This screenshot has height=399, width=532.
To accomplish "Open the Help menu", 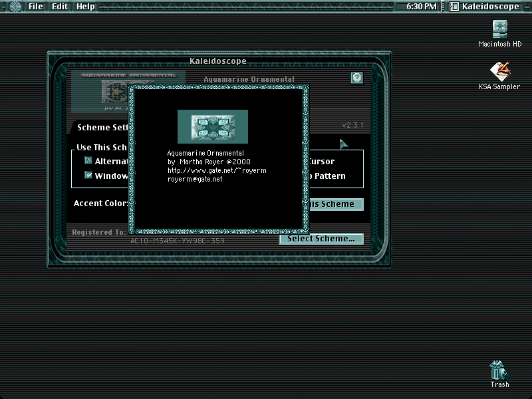I will click(85, 6).
